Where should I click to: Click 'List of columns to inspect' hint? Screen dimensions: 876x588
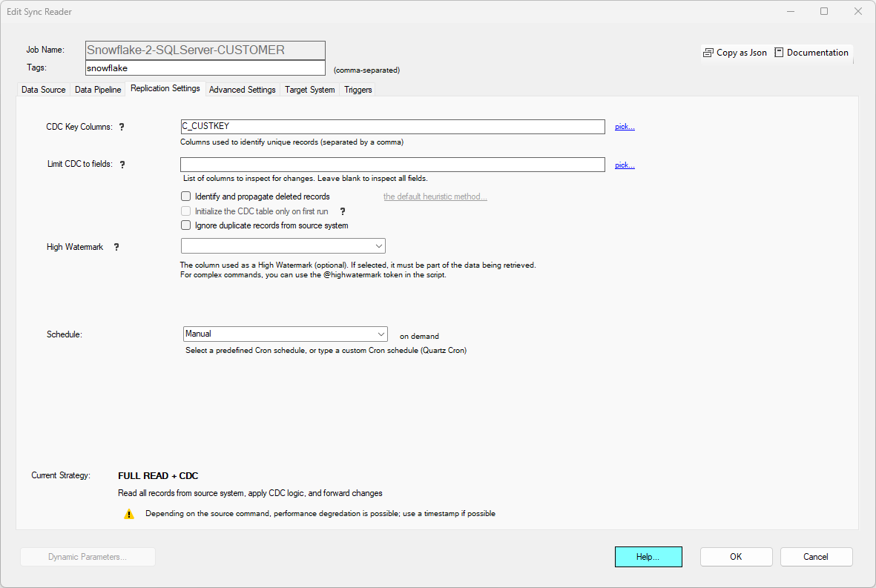(x=306, y=179)
